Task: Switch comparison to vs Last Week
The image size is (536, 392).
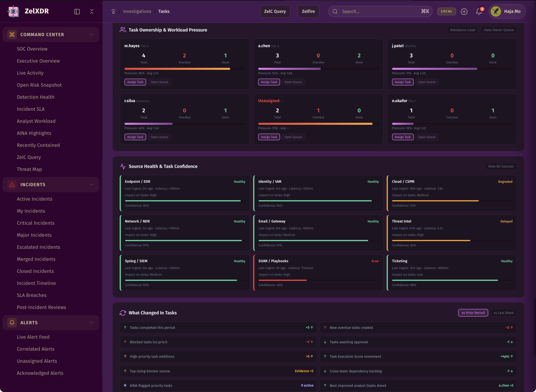Action: coord(503,313)
